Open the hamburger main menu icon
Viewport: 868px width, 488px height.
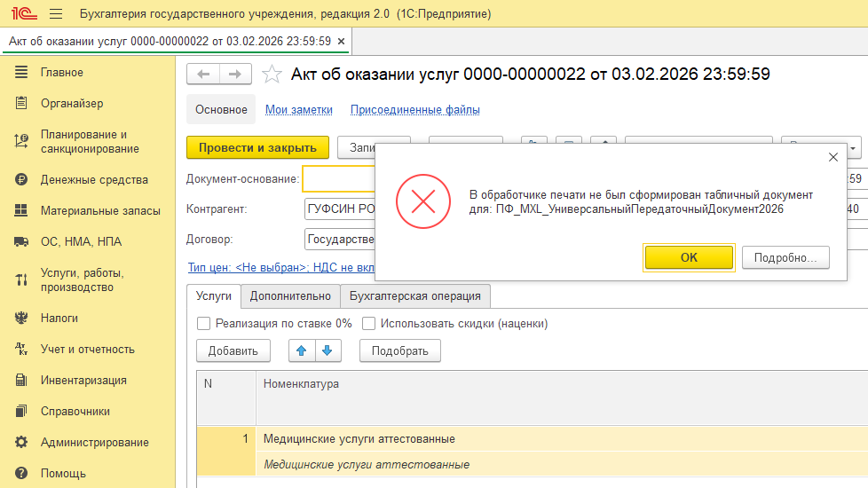(x=56, y=14)
